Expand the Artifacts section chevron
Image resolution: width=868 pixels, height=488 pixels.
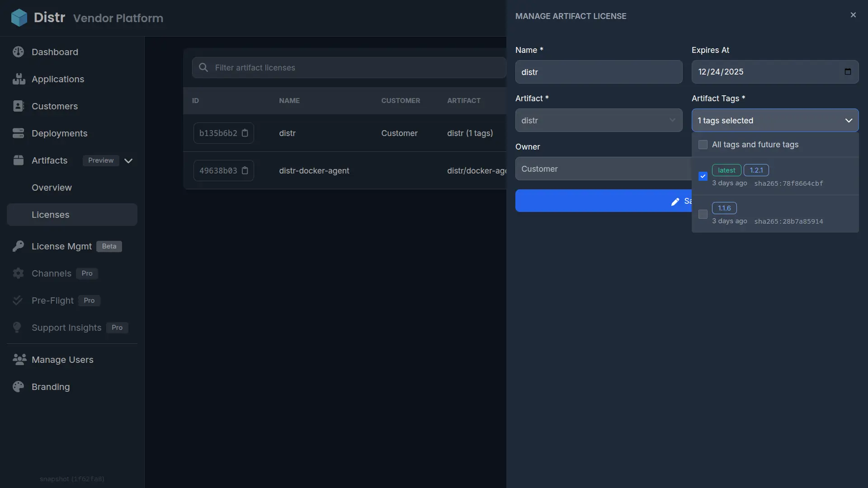coord(128,160)
